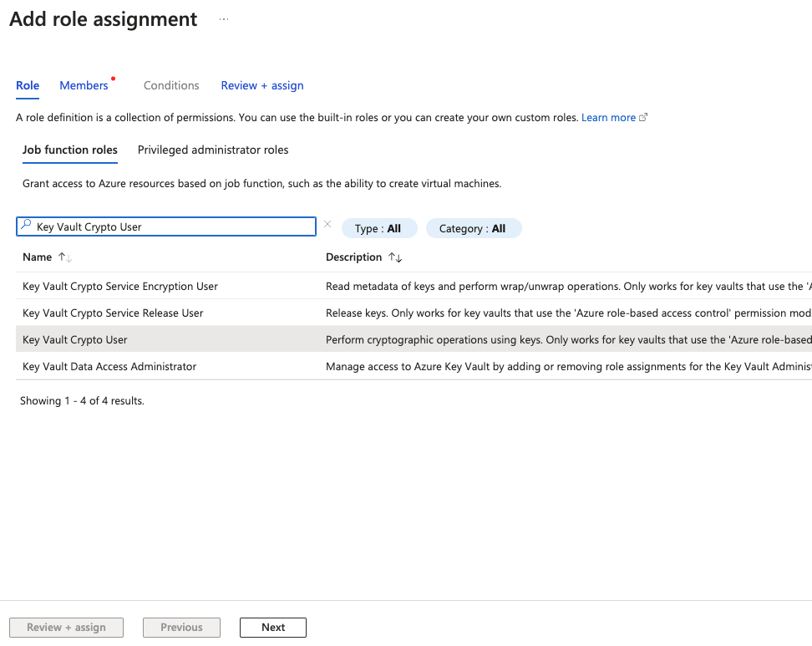Screen dimensions: 812x646
Task: Click the Name column header
Action: coord(38,257)
